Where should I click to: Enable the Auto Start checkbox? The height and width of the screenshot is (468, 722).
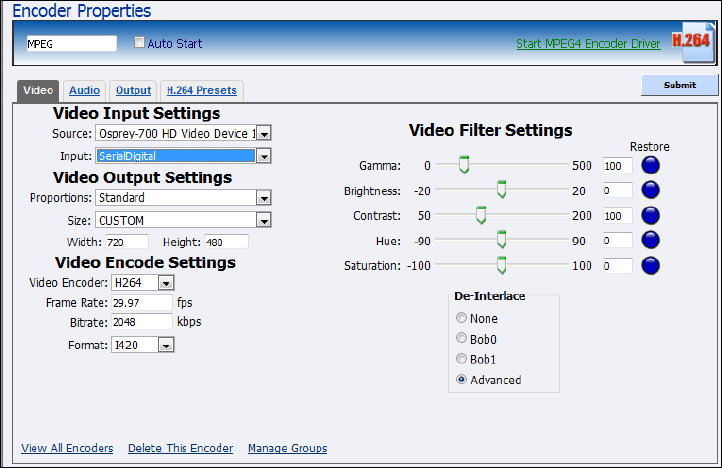(x=140, y=44)
